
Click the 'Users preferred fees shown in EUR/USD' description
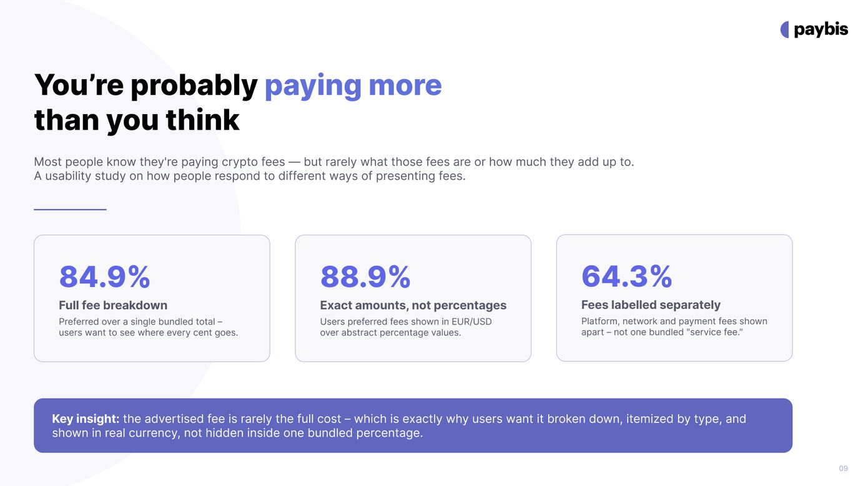406,327
